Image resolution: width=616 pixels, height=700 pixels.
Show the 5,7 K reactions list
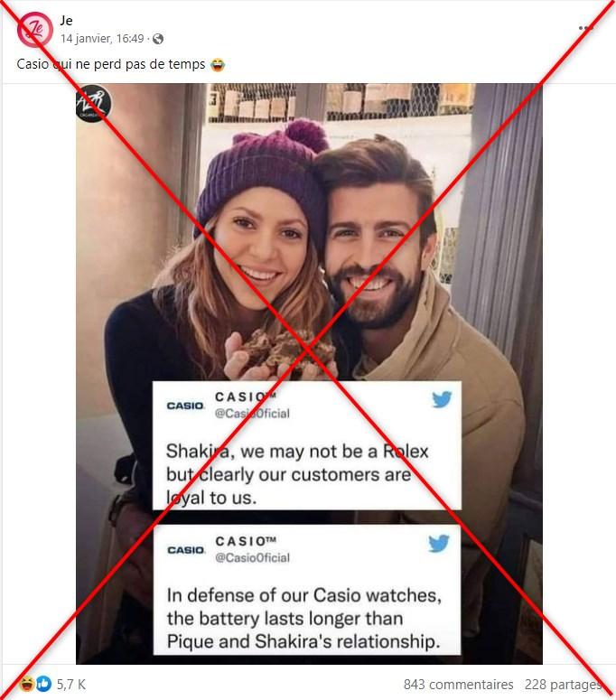(x=71, y=685)
